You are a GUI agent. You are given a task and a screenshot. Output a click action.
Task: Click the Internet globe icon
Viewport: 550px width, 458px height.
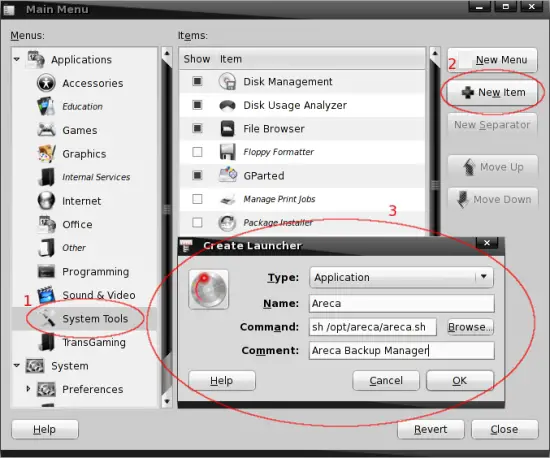pyautogui.click(x=46, y=201)
